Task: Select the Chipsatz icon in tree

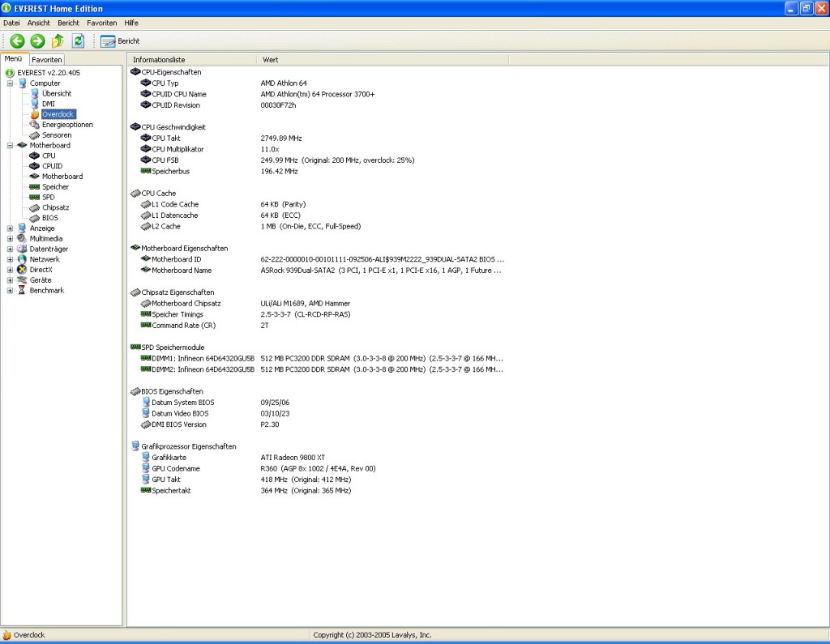Action: 34,208
